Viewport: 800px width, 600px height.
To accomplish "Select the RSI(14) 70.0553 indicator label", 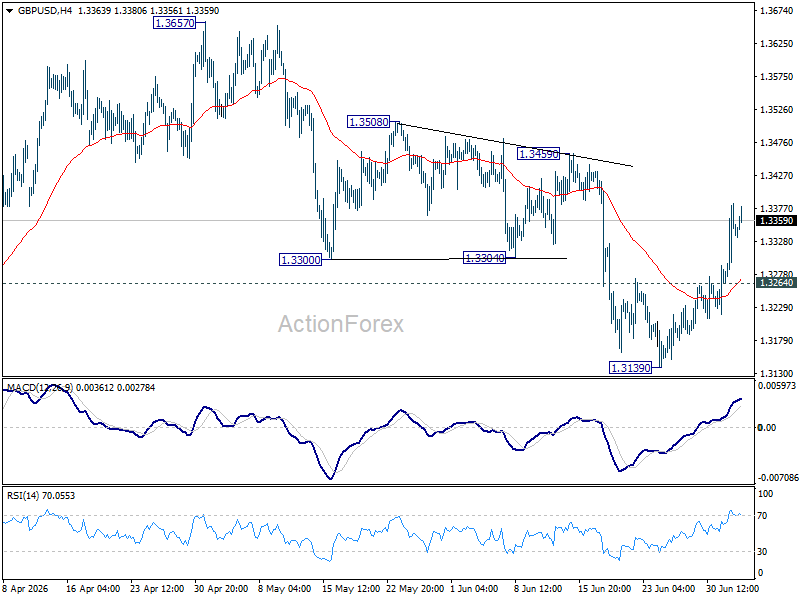I will tap(41, 496).
